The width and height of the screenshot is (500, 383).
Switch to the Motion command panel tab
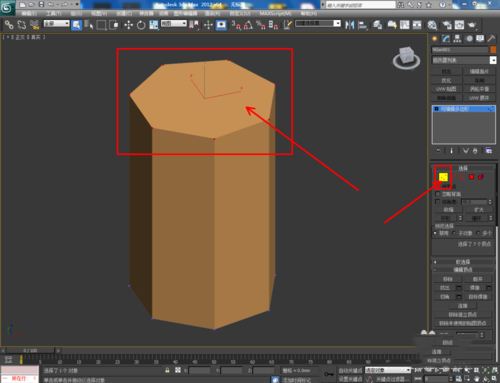tap(469, 39)
